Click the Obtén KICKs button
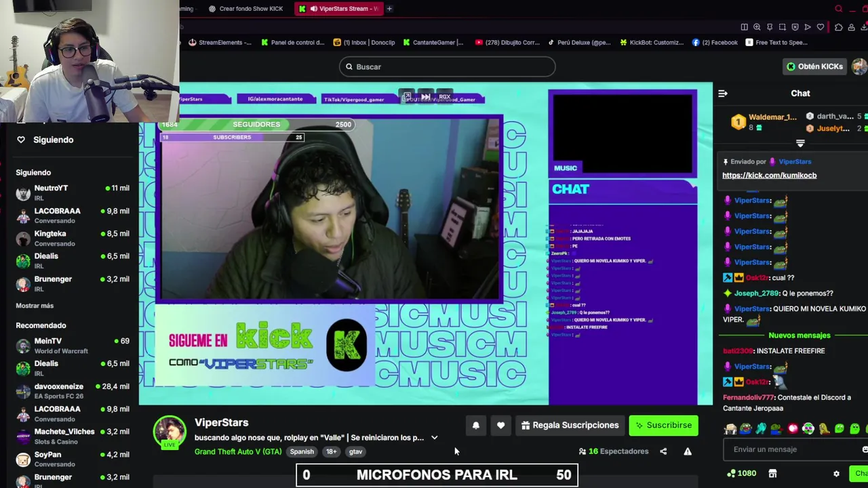The width and height of the screenshot is (868, 488). (x=814, y=66)
